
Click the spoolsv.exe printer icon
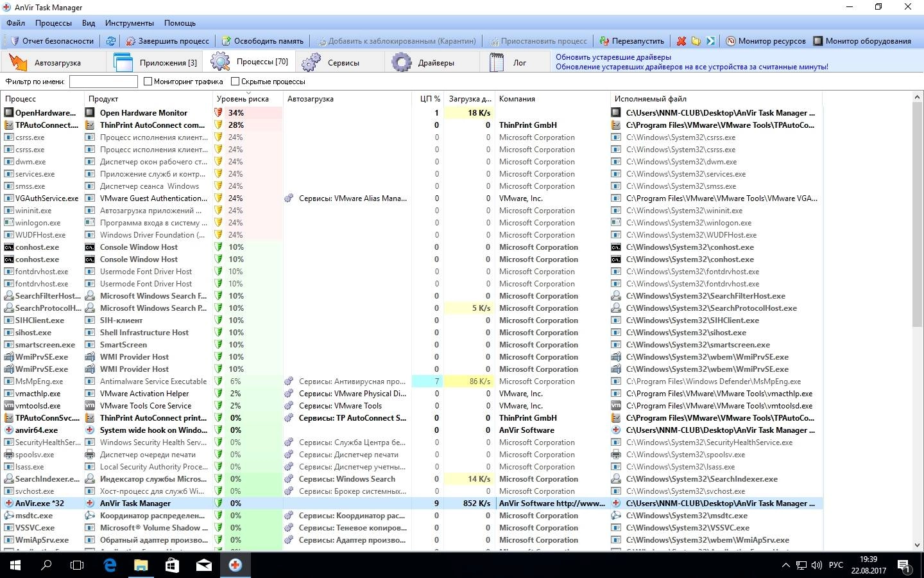[x=9, y=454]
